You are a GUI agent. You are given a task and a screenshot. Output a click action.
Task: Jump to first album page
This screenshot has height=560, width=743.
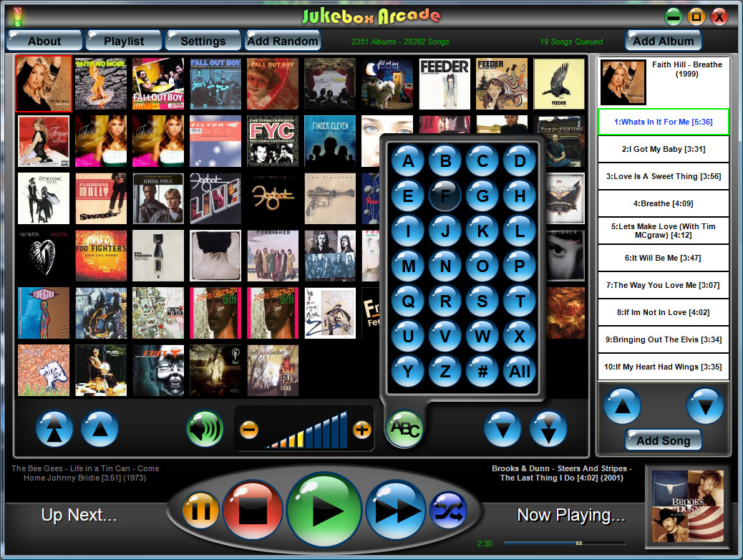(54, 429)
